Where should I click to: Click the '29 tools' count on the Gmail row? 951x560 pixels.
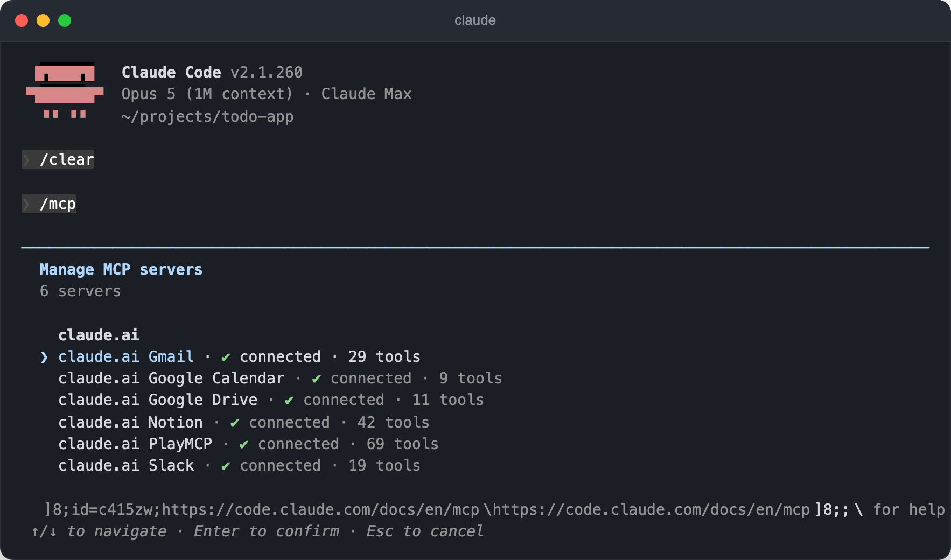coord(384,357)
